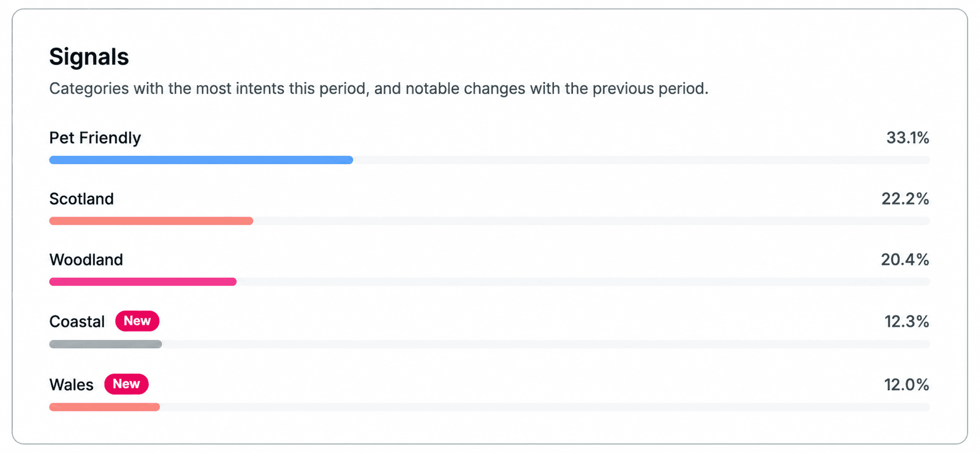Click the salmon Wales progress bar
The height and width of the screenshot is (453, 980).
click(x=104, y=407)
